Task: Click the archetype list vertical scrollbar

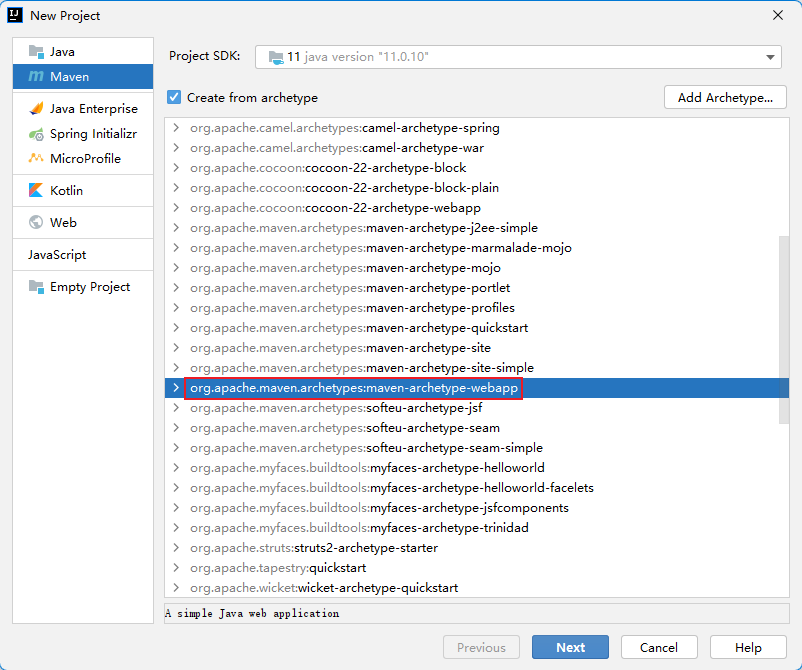Action: (x=784, y=330)
